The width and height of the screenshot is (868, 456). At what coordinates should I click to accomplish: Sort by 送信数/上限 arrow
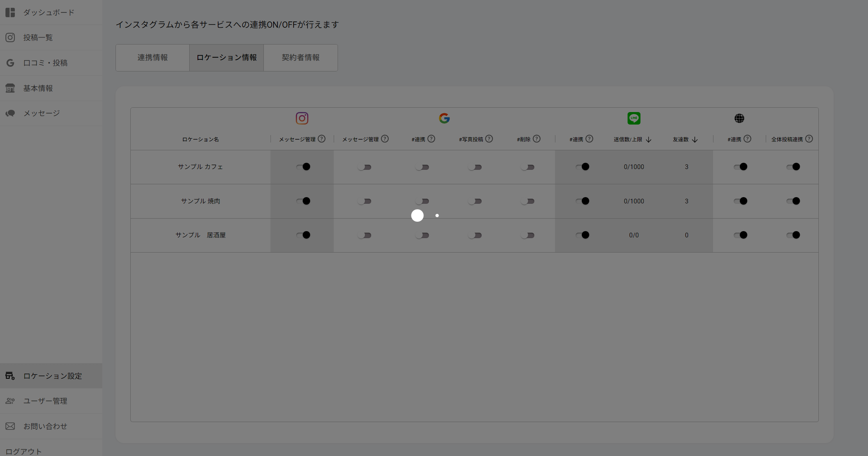coord(649,140)
